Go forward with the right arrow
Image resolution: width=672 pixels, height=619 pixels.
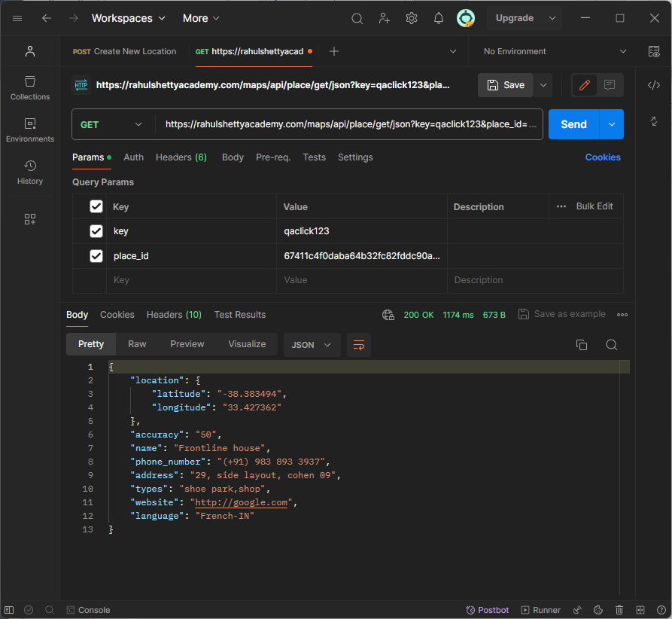(74, 18)
